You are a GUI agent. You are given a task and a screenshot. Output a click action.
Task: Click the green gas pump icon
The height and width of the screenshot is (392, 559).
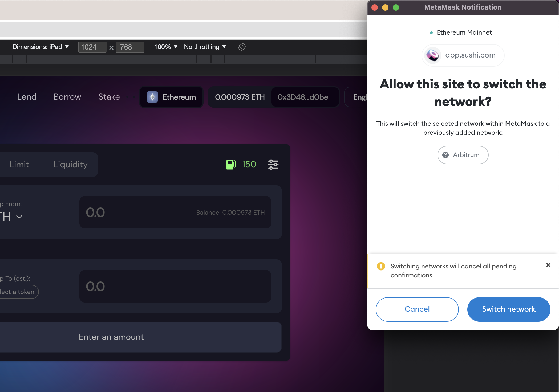tap(231, 164)
